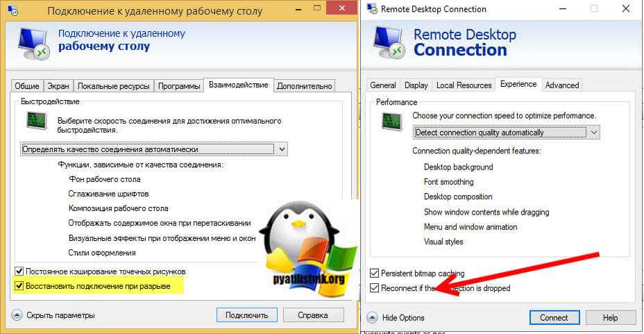Click the Connect button
644x334 pixels.
coord(554,317)
